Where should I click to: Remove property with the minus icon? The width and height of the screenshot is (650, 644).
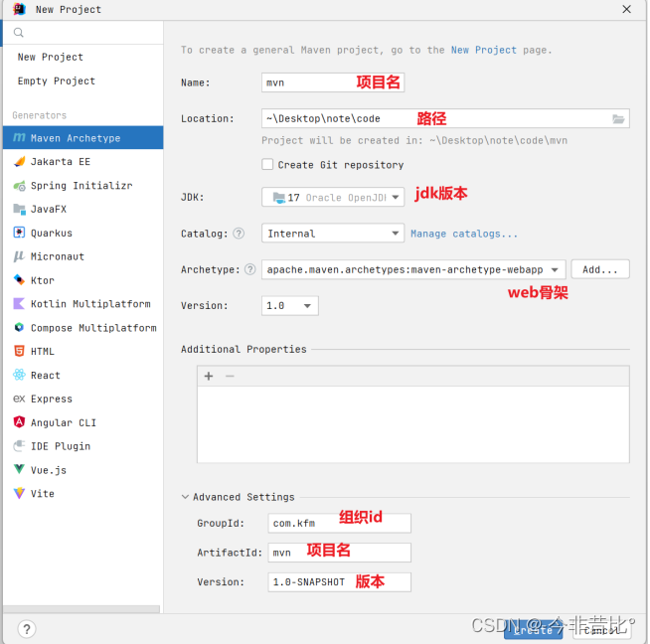(x=230, y=376)
